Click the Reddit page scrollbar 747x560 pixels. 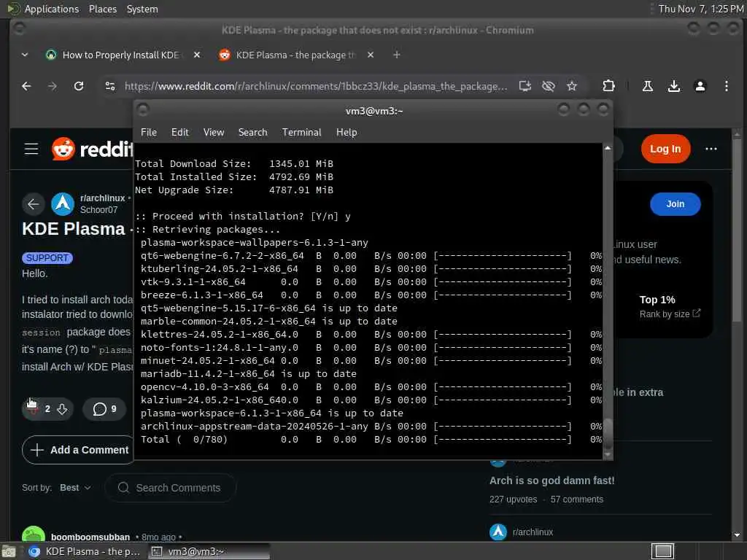737,231
